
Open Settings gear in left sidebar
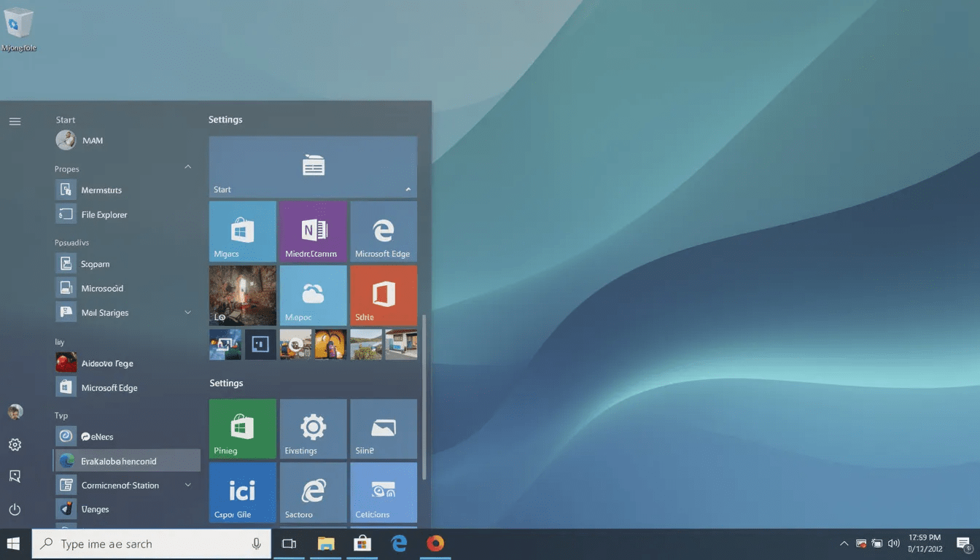coord(15,445)
